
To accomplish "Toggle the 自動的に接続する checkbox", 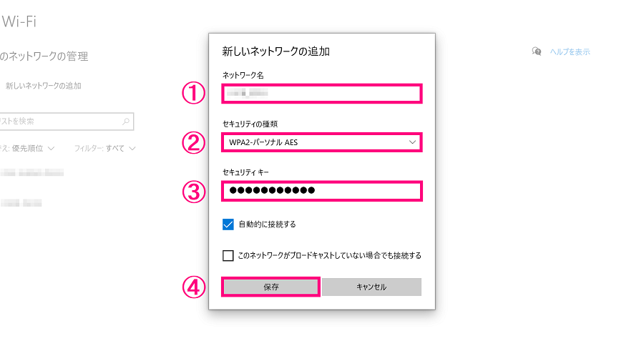I will coord(228,224).
